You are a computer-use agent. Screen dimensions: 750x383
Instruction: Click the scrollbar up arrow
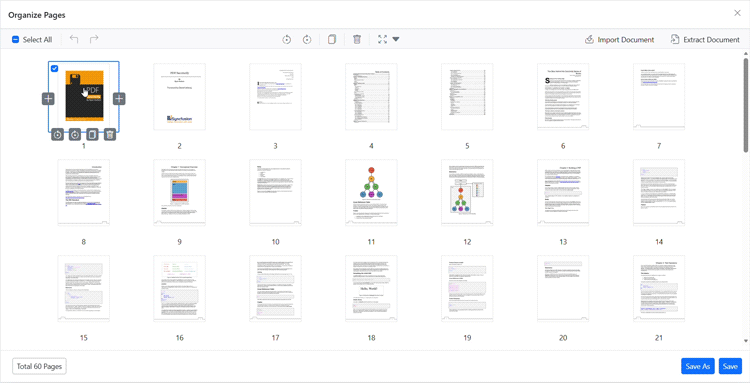pyautogui.click(x=746, y=53)
